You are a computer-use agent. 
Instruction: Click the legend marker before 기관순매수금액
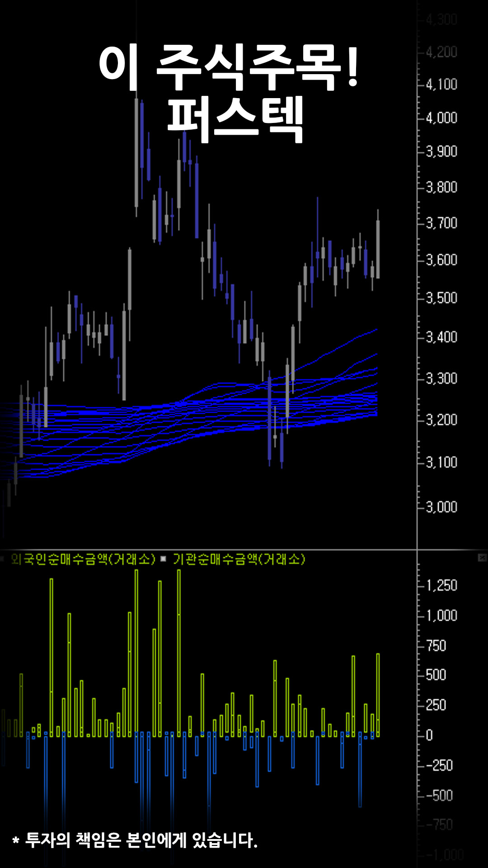click(164, 559)
